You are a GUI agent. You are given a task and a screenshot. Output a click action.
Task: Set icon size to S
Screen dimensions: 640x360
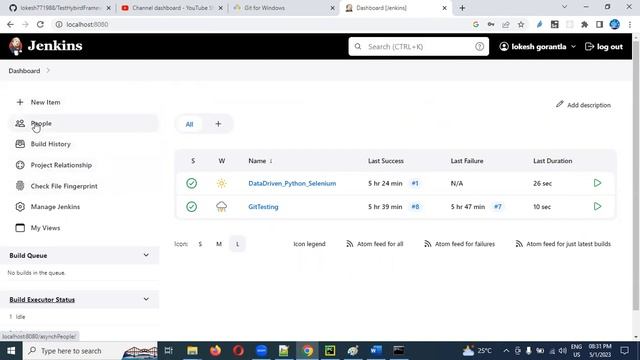coord(200,244)
